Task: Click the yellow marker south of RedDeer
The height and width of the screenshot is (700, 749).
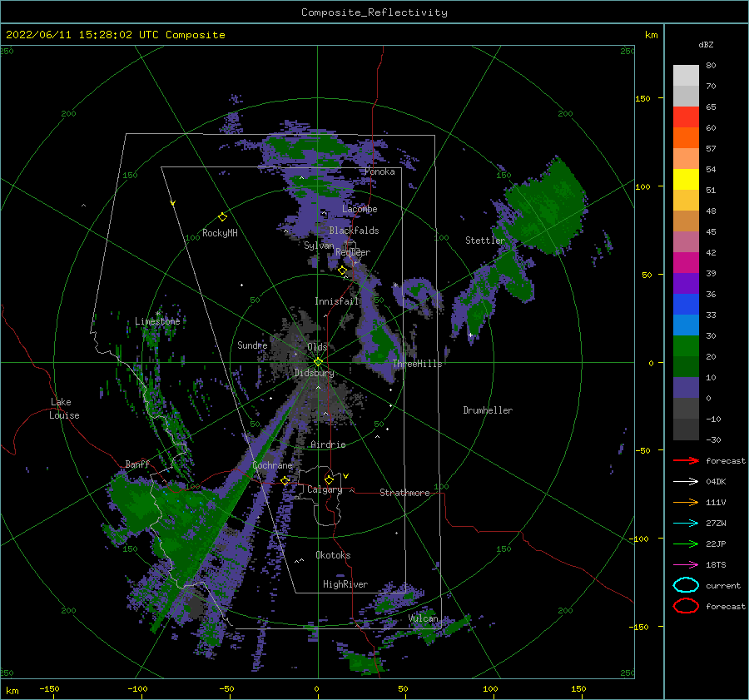Action: 343,271
